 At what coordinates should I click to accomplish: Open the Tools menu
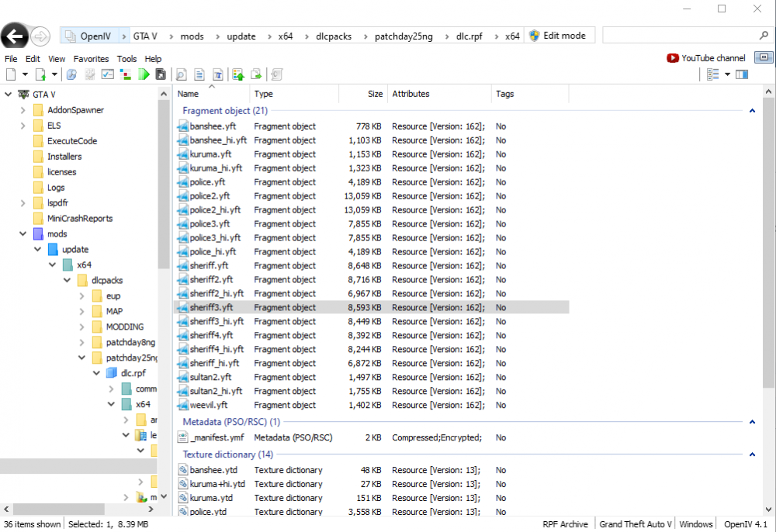(x=126, y=58)
